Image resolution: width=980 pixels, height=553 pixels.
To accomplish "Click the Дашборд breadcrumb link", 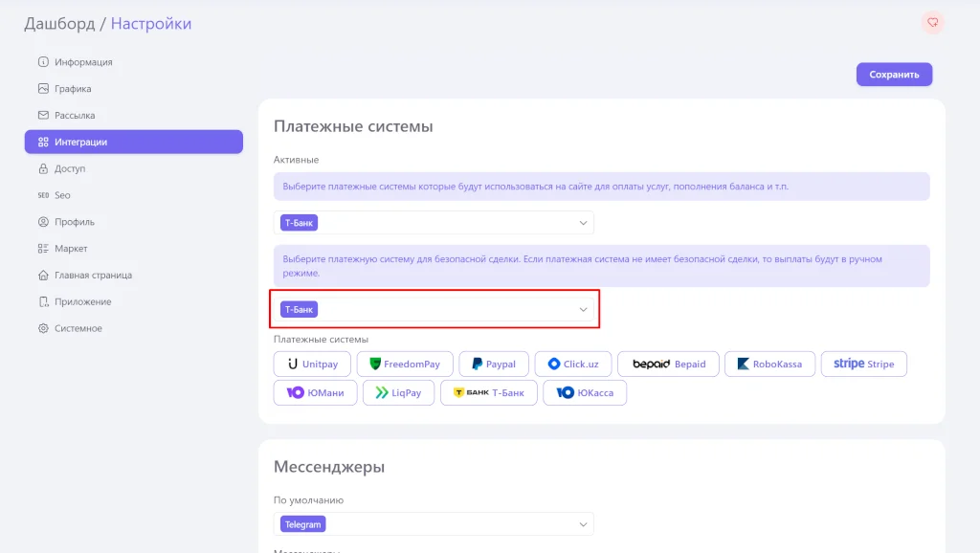I will click(58, 23).
